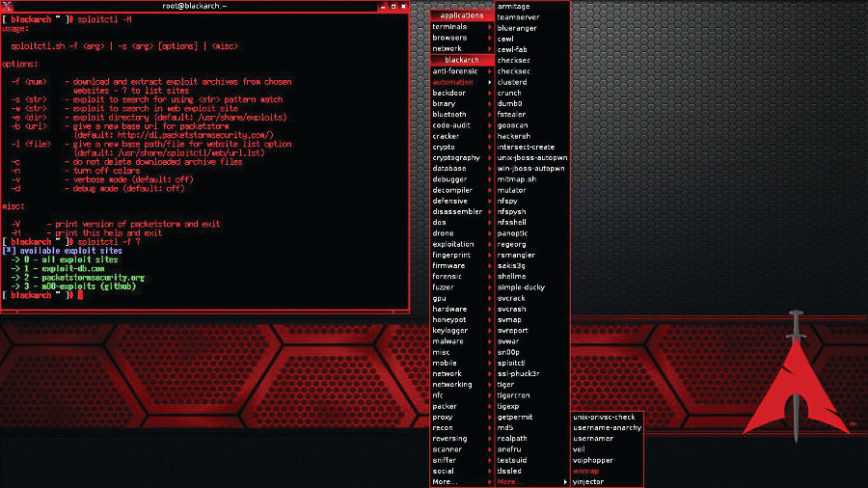Open the terminal window menu X icon
This screenshot has height=488, width=868.
7,6
